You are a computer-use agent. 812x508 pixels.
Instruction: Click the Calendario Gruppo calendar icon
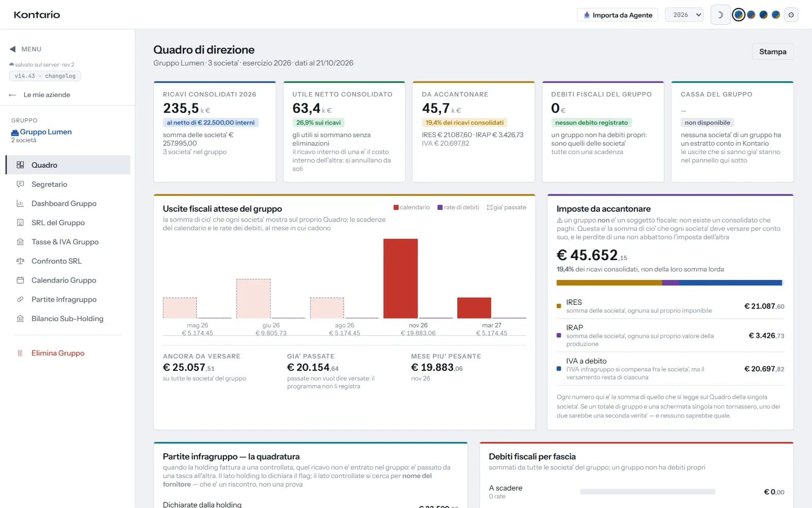click(20, 280)
